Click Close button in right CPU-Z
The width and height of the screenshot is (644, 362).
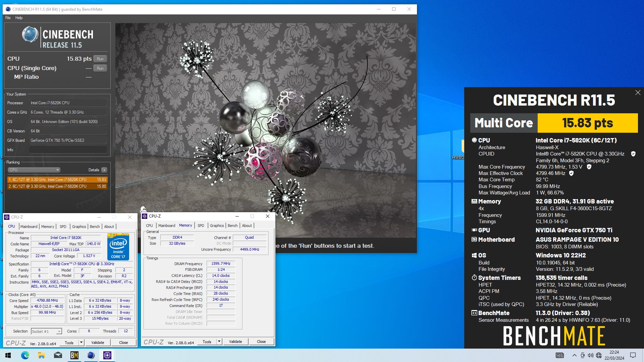pyautogui.click(x=261, y=342)
